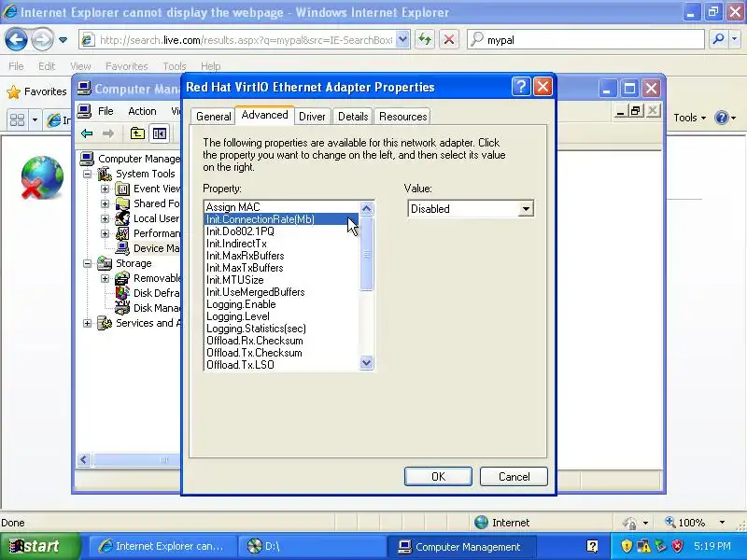Select Init.Do802.1PQ property
The image size is (747, 560).
(x=281, y=231)
